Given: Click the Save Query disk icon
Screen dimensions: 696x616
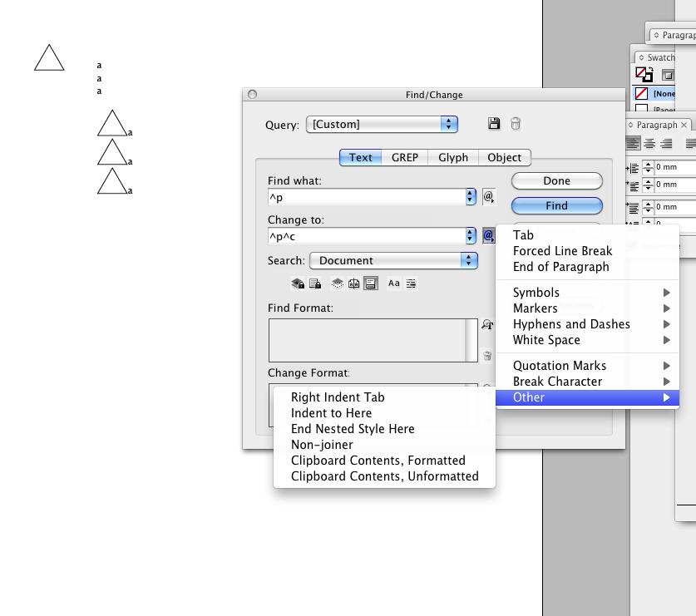Looking at the screenshot, I should click(494, 123).
